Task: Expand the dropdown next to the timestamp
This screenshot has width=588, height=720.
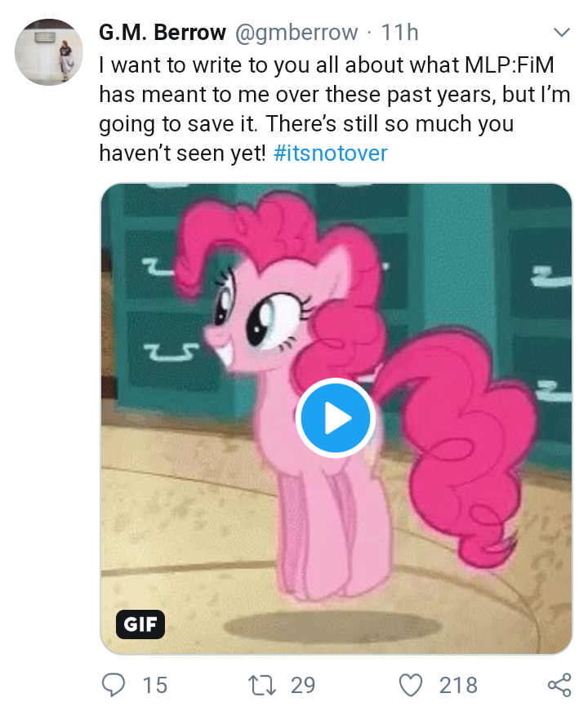Action: click(x=561, y=32)
